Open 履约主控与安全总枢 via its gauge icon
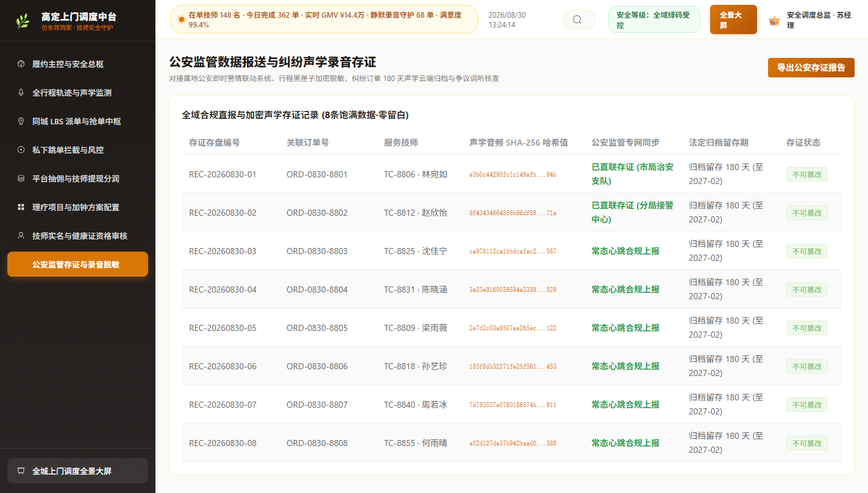The height and width of the screenshot is (493, 868). point(21,64)
